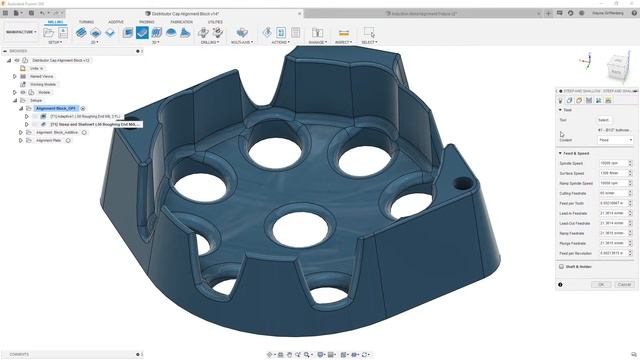Collapse the Feed & Speed section
Viewport: 640px width, 360px height.
click(x=560, y=153)
